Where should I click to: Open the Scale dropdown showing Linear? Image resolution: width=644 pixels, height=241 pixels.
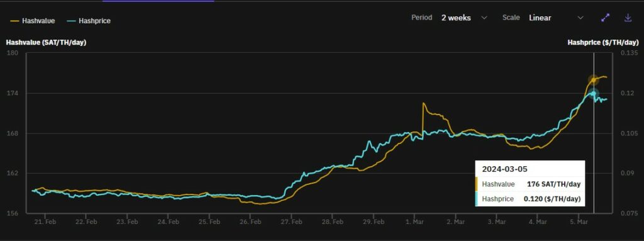(557, 18)
